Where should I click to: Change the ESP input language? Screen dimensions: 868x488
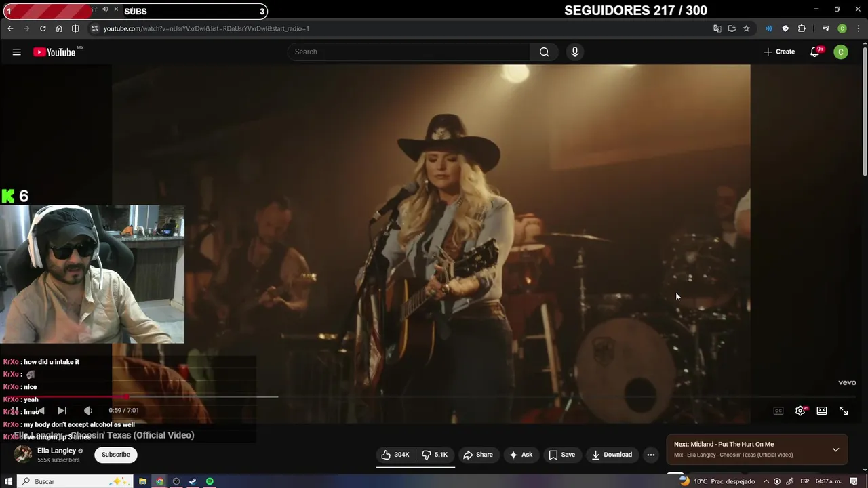[x=805, y=481]
